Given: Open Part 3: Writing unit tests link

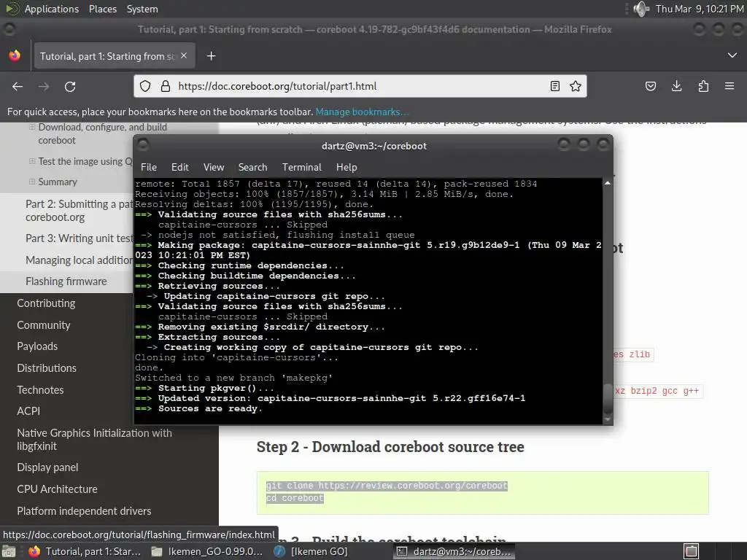Looking at the screenshot, I should pos(79,238).
